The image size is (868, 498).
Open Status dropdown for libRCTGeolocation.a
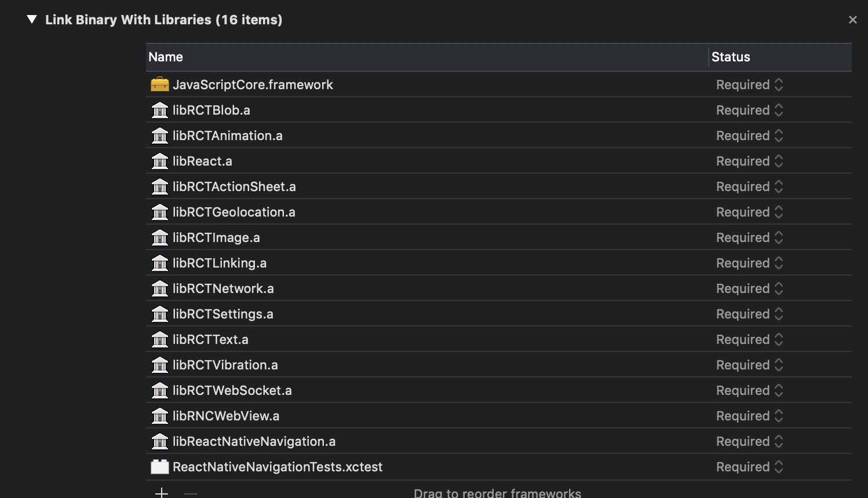[x=749, y=212]
